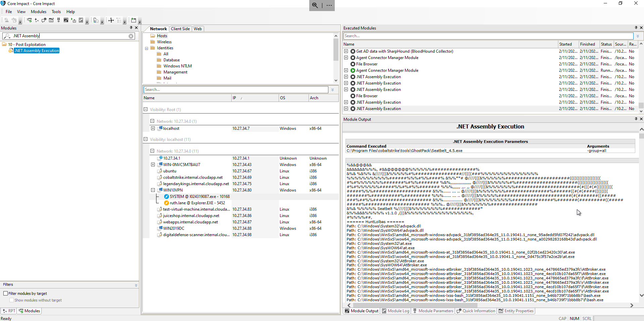644x321 pixels.
Task: Select .NET Assembly Execution in module tree
Action: [37, 51]
